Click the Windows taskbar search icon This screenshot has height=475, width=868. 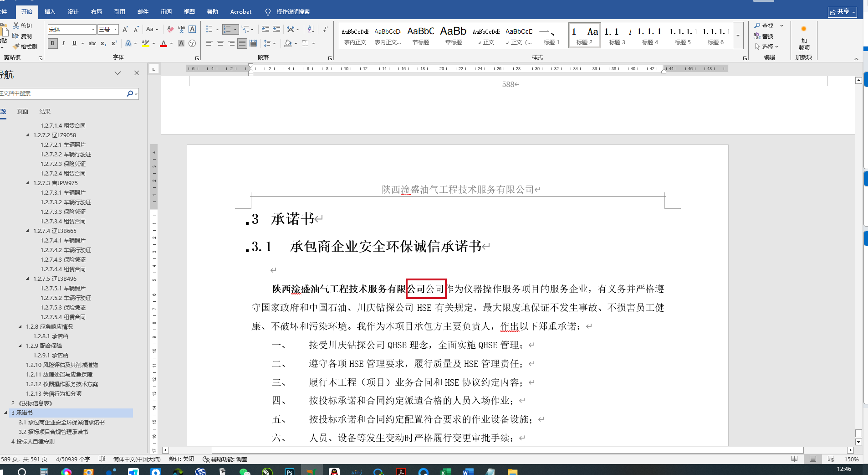(22, 471)
